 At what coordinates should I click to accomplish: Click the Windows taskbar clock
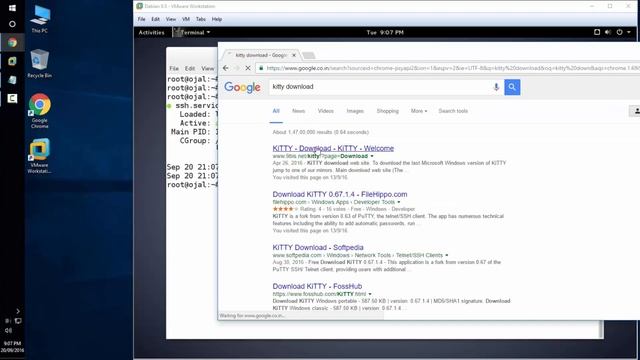(x=12, y=347)
